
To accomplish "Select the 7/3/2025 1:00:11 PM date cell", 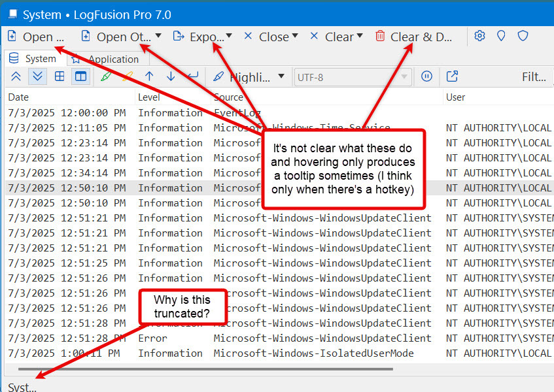I will point(64,353).
